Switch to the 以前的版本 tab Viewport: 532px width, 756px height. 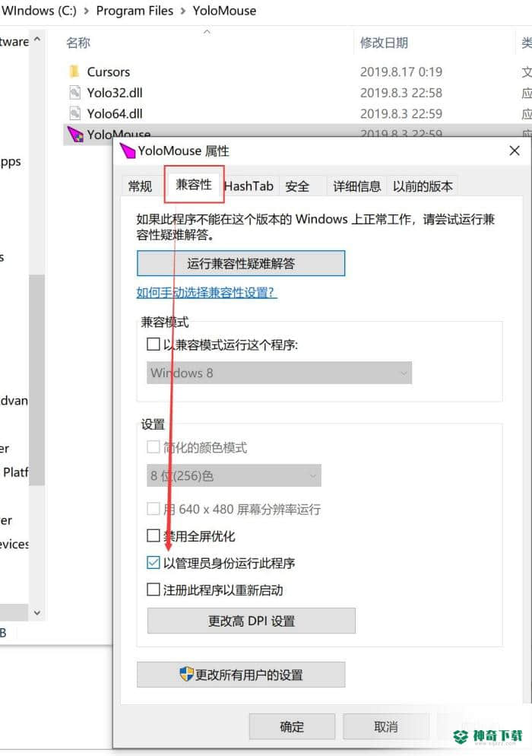[x=423, y=186]
